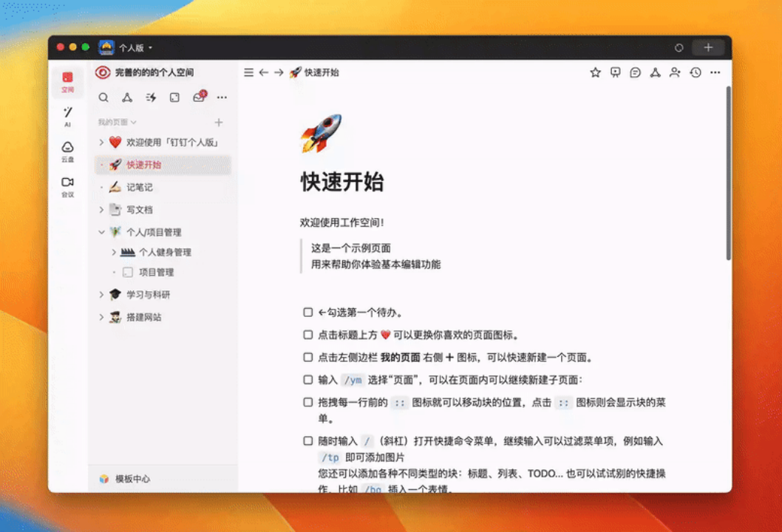
Task: Check the first to-do checkbox
Action: click(307, 312)
